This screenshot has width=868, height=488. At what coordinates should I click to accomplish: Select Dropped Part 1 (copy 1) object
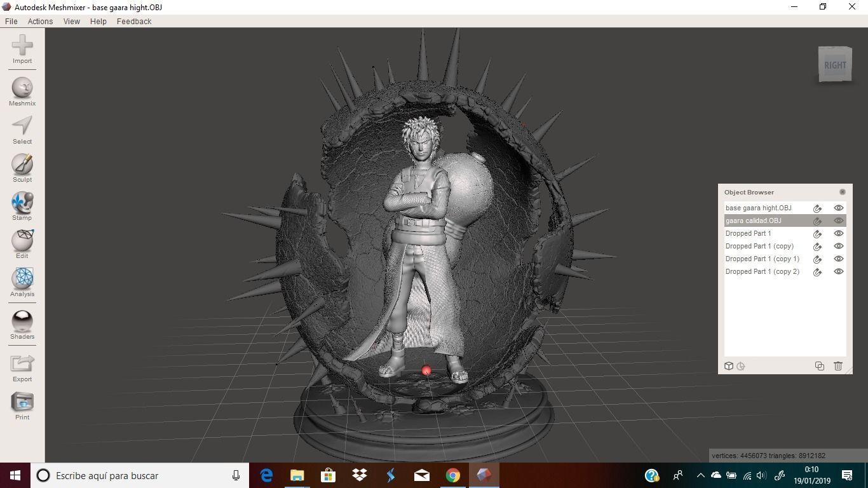(x=785, y=259)
